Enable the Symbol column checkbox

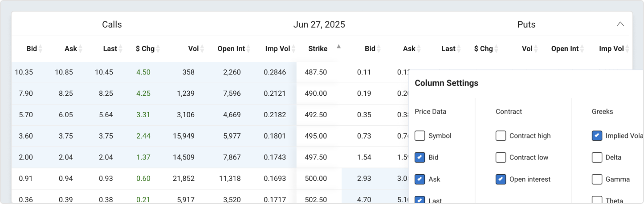[x=420, y=136]
